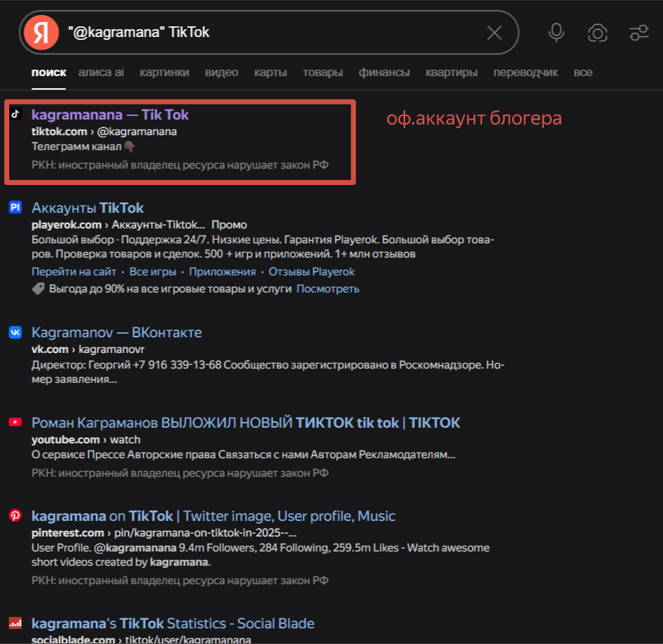Clear the search query with X icon

(x=494, y=33)
